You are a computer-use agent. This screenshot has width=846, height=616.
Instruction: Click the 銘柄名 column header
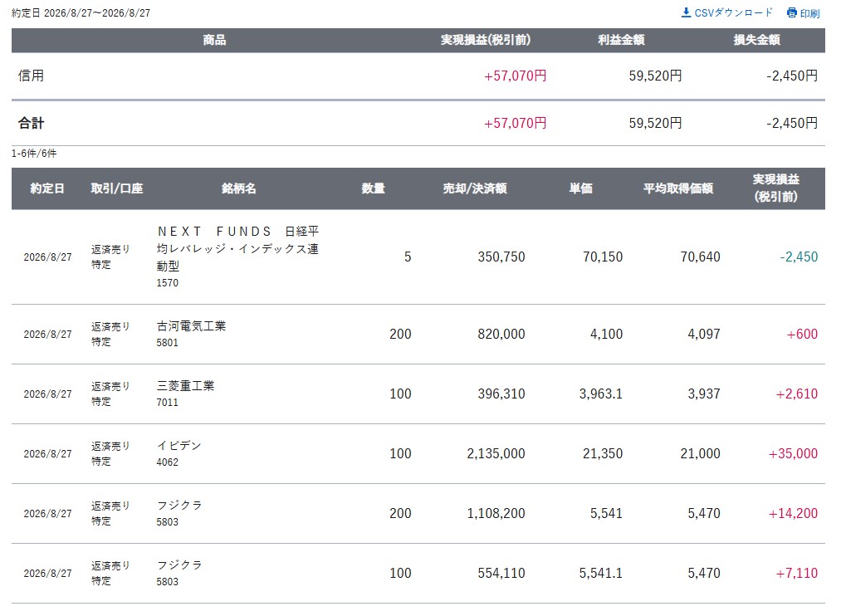[238, 188]
